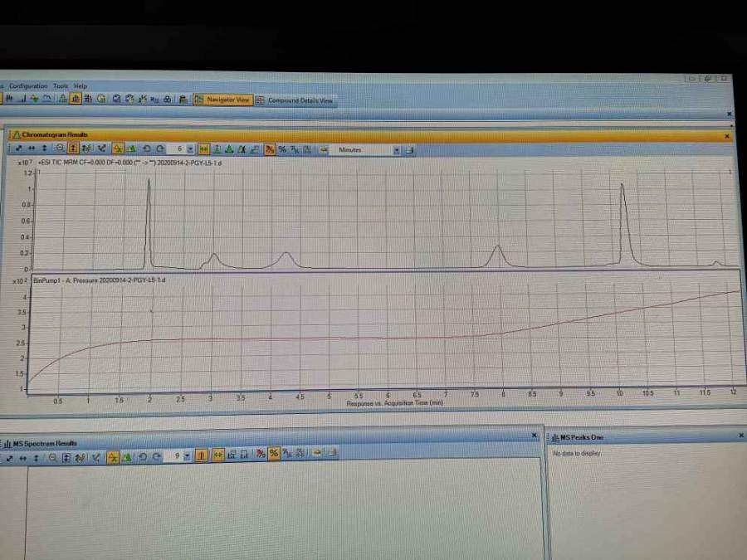Click the undo zoom arrow in MS Spectrum toolbar
Viewport: 747px width, 560px height.
(x=143, y=457)
